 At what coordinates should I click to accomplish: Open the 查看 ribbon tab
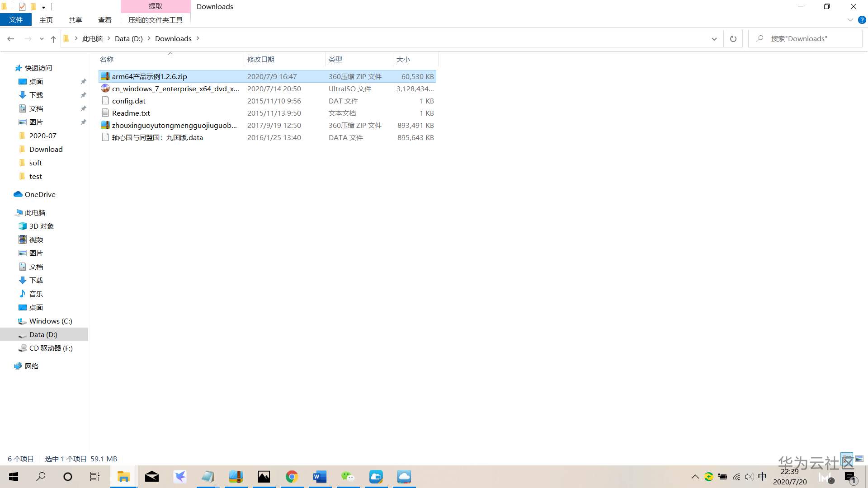104,20
